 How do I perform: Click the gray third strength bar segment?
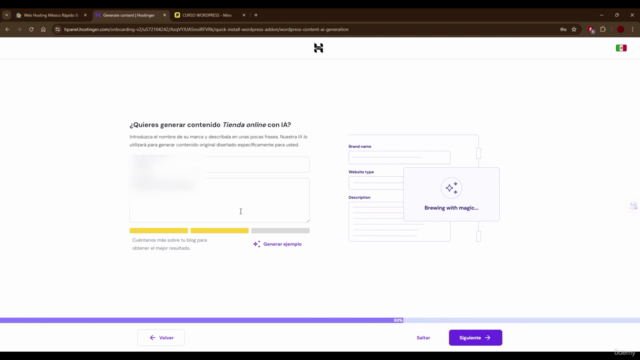(280, 231)
